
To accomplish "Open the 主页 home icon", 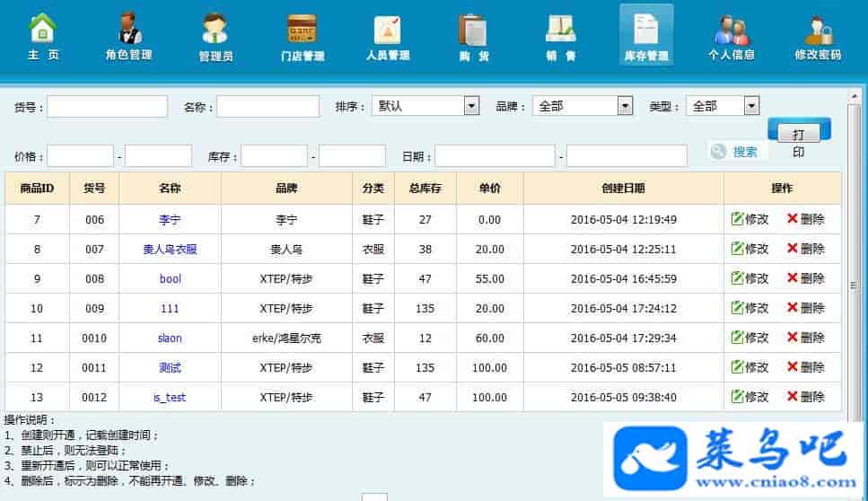I will 43,34.
